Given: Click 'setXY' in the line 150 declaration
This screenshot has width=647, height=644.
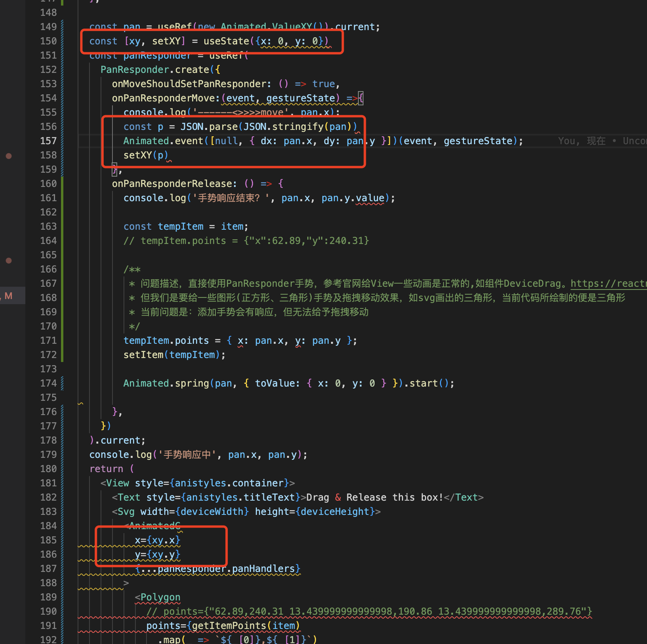Looking at the screenshot, I should pos(166,41).
